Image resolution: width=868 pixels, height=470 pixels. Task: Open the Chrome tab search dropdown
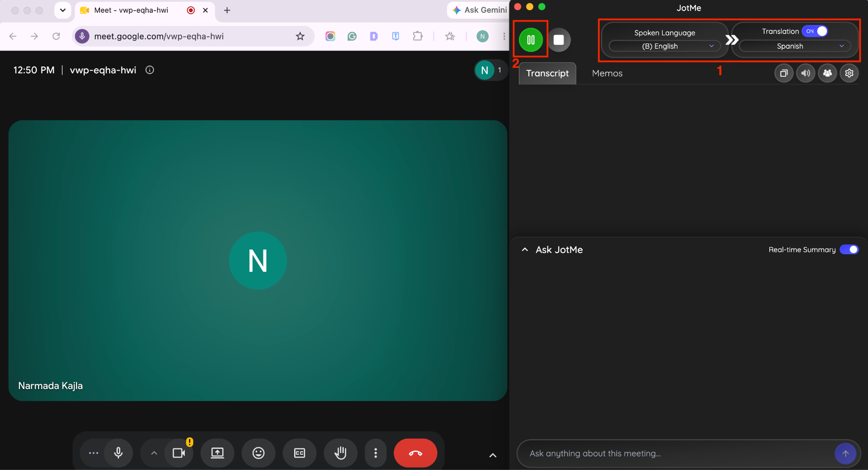[63, 10]
